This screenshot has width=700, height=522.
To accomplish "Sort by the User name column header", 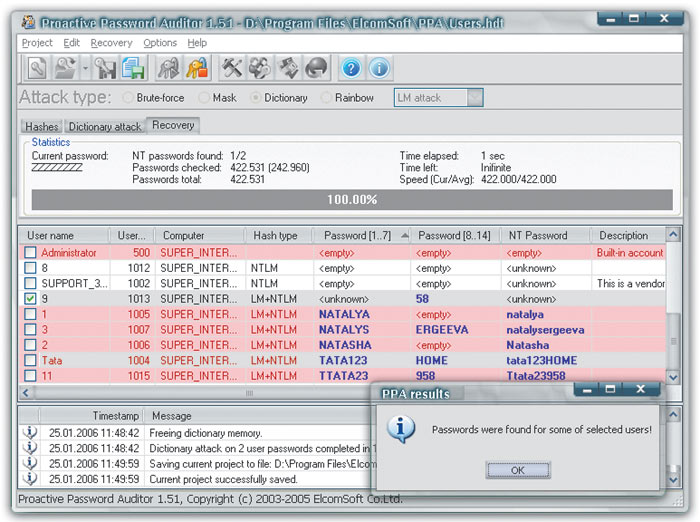I will point(64,235).
